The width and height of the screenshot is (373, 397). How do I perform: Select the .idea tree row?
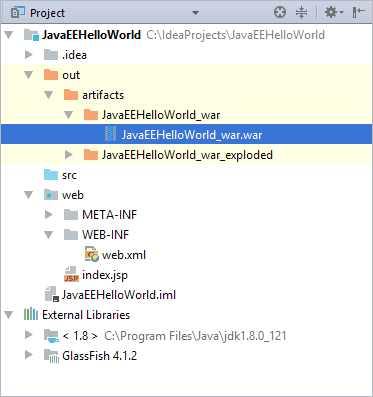point(186,55)
